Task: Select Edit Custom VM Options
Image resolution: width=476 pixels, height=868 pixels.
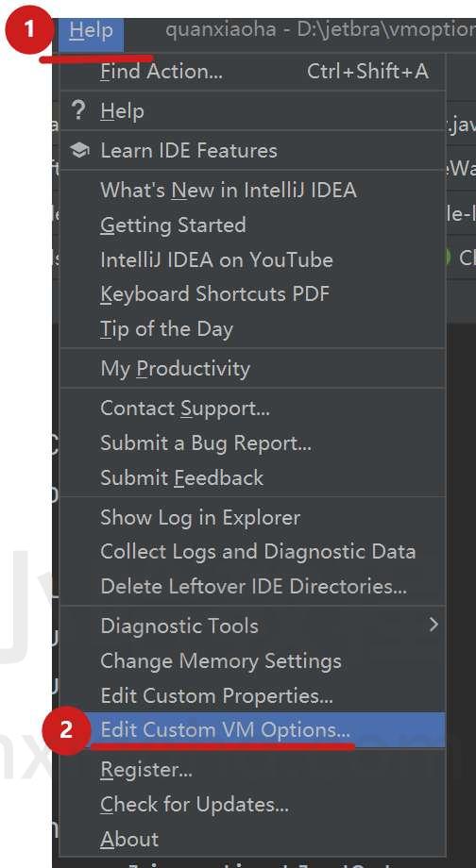Action: pos(252,730)
